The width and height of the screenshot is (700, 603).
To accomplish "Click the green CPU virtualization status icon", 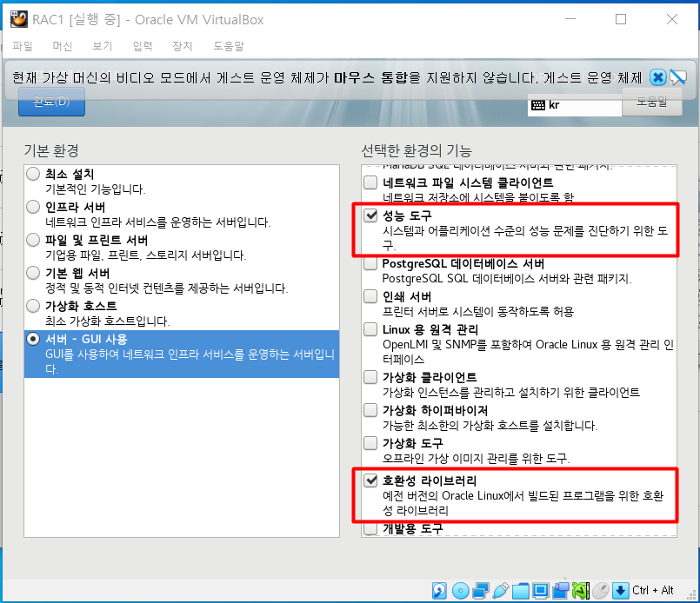I will coord(581,591).
